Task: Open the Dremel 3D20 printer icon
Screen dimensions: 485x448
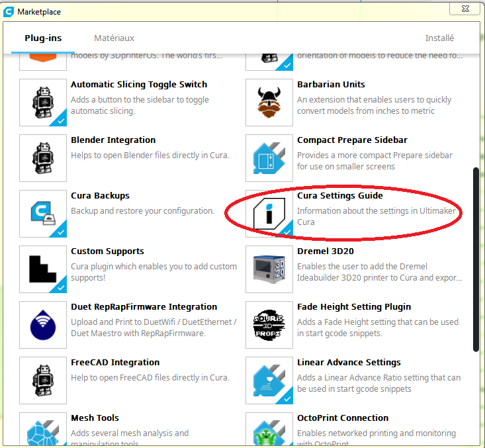Action: 269,269
